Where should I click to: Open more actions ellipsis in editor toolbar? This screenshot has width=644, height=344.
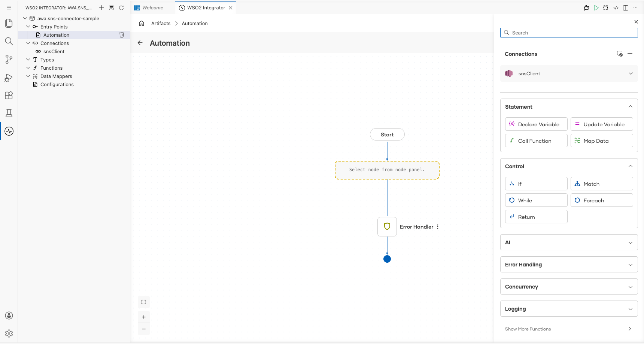[635, 7]
